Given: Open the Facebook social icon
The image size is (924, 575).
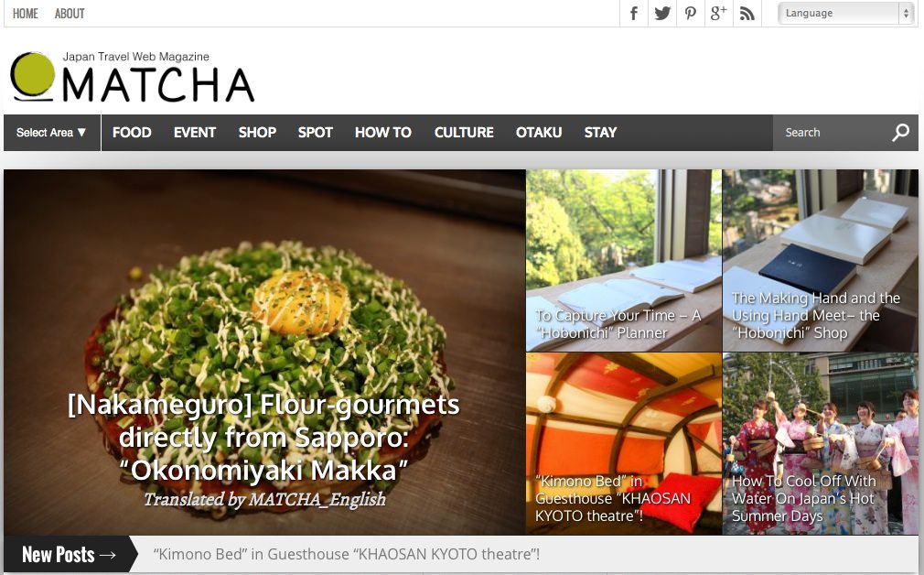Looking at the screenshot, I should pyautogui.click(x=633, y=13).
